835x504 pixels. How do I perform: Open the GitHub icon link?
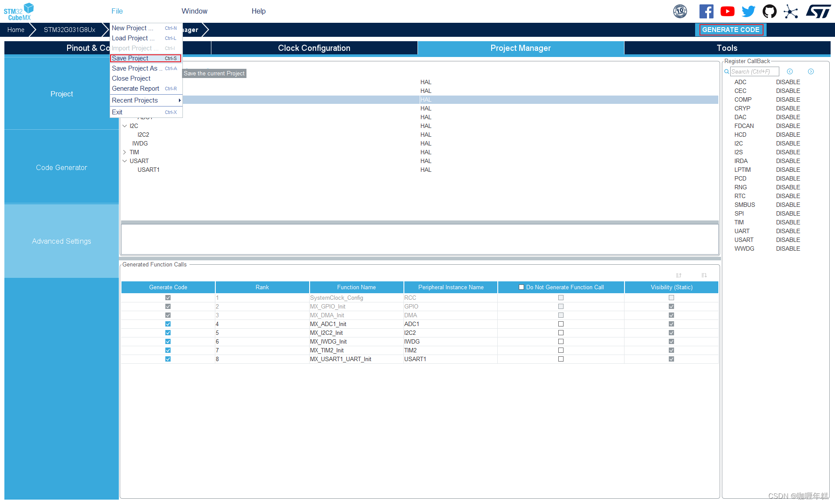tap(769, 11)
